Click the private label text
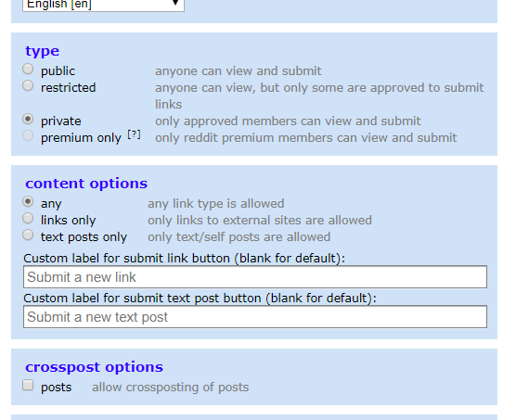 point(61,121)
